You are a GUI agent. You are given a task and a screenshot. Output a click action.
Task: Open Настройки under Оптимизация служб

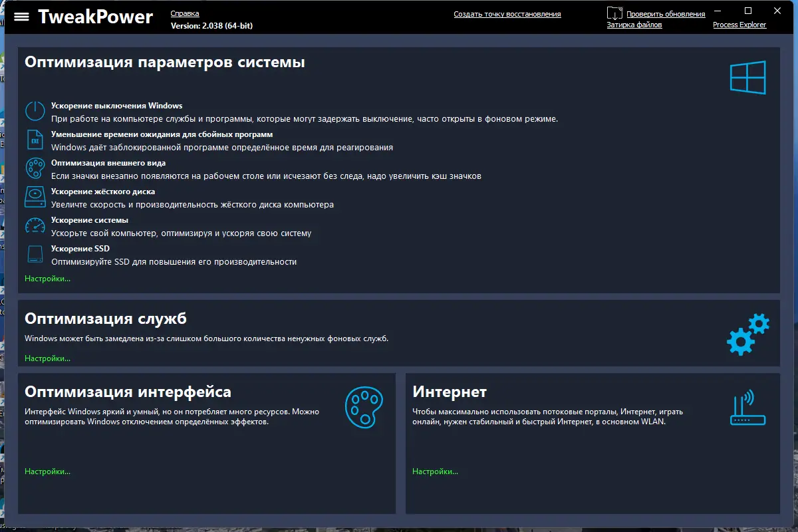[x=48, y=358]
